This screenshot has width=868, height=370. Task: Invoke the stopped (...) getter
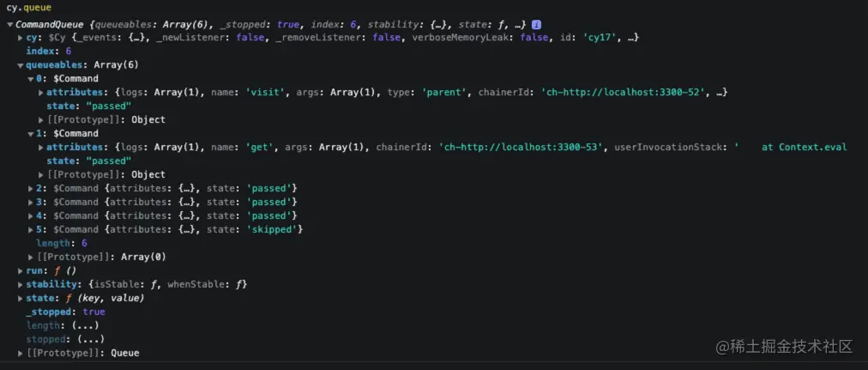click(x=91, y=339)
